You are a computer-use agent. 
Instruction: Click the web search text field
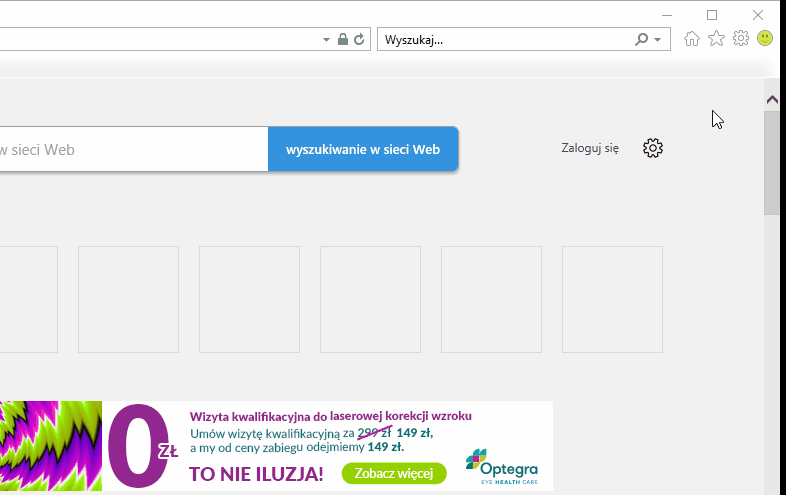click(134, 149)
